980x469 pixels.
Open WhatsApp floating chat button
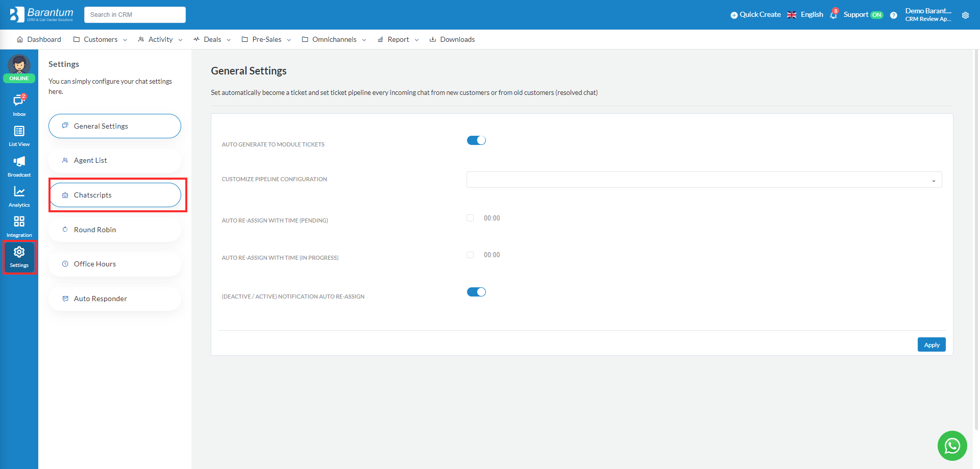click(952, 446)
